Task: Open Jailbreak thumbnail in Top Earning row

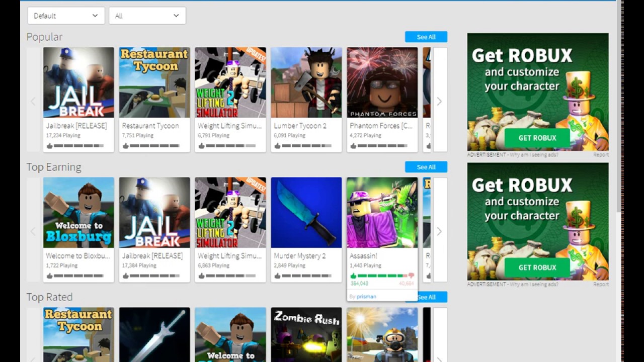Action: pos(154,213)
